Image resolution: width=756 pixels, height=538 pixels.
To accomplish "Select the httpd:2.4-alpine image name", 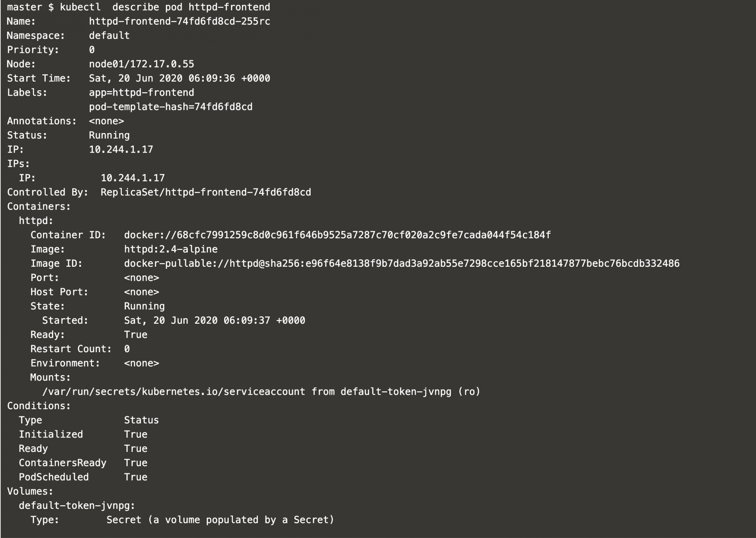I will (171, 249).
